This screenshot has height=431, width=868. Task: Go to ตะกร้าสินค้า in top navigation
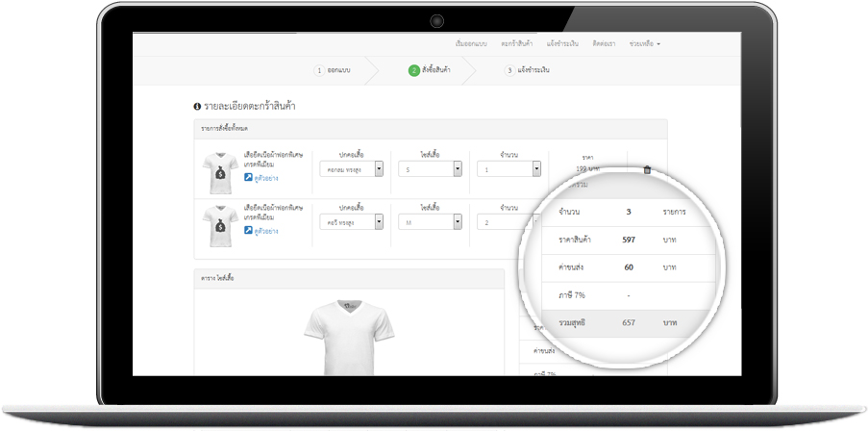click(517, 43)
